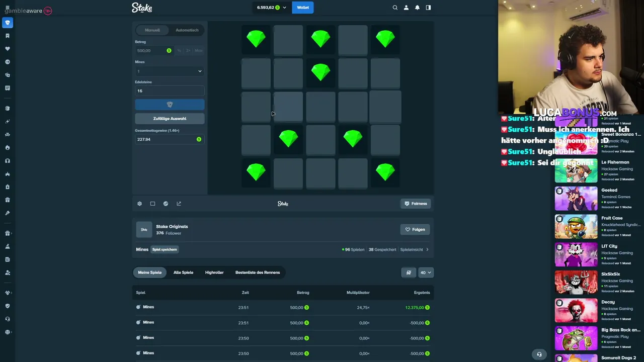644x362 pixels.
Task: Click the bottom-left corner gem tile
Action: click(256, 172)
